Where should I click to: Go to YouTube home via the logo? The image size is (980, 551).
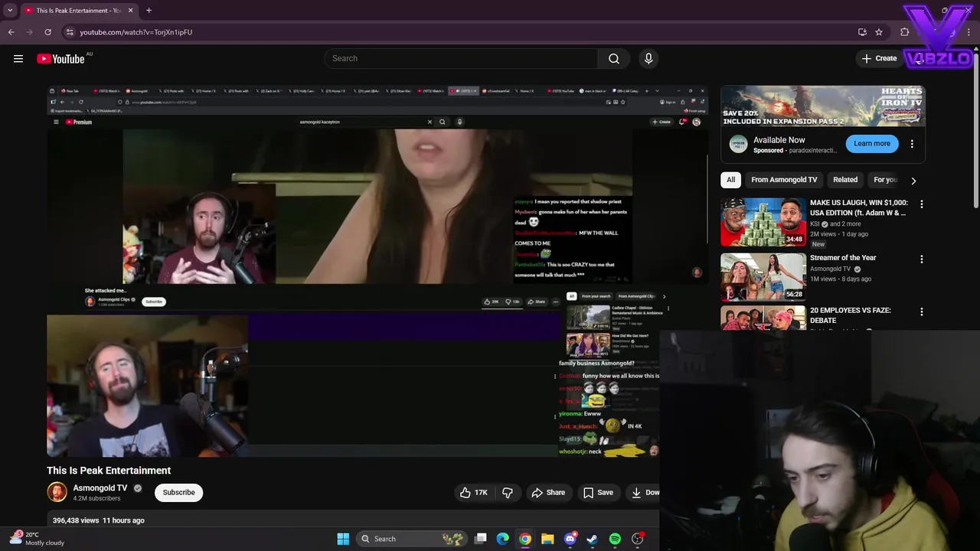tap(60, 59)
